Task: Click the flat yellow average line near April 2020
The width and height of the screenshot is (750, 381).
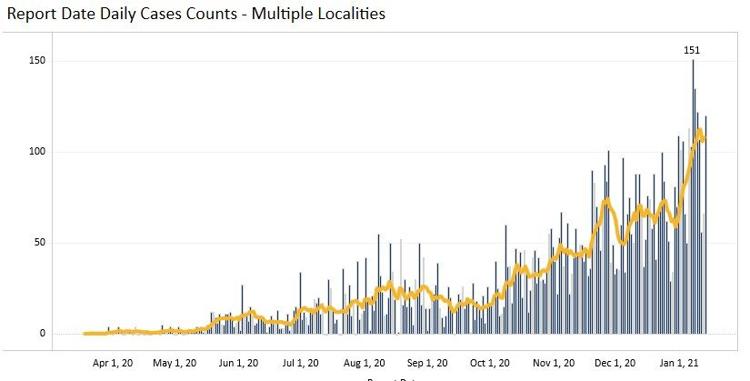Action: pyautogui.click(x=96, y=333)
